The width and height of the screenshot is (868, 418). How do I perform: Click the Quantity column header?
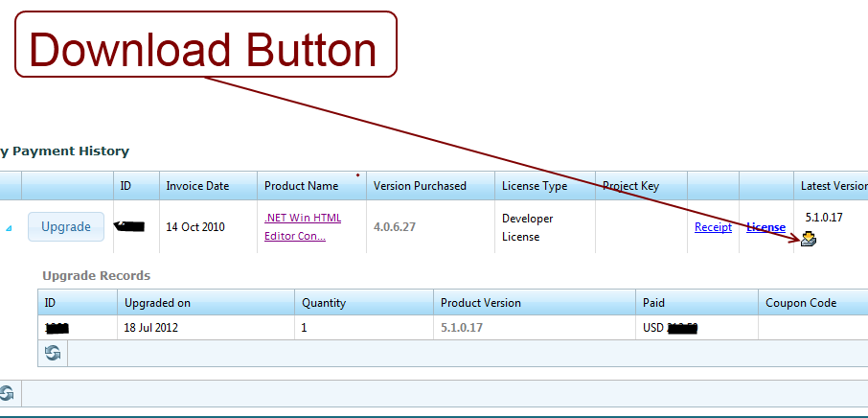pos(324,303)
